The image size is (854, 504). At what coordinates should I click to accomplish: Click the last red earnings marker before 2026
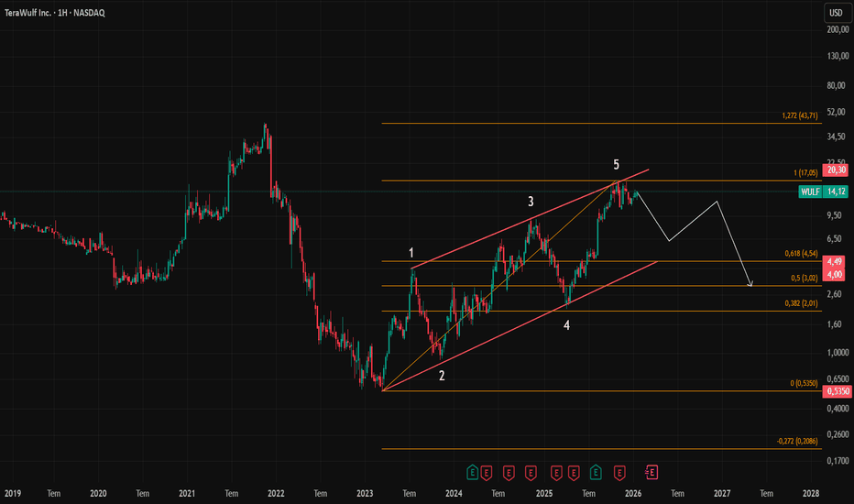(x=619, y=473)
